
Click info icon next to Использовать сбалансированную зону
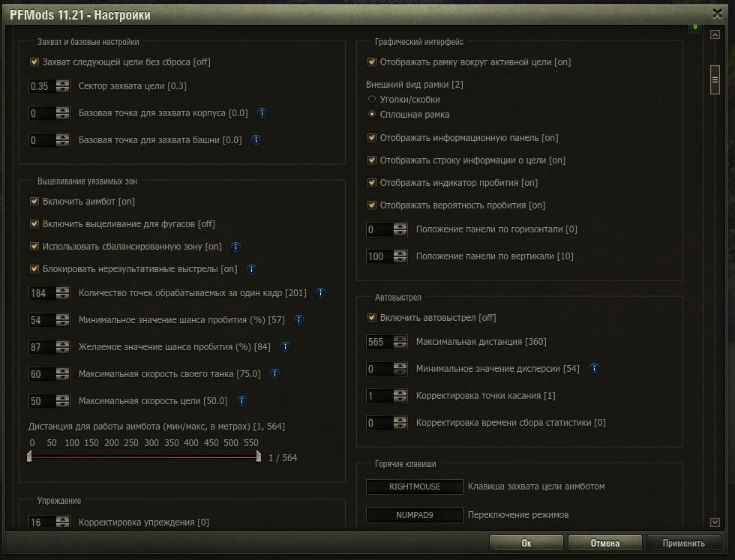235,247
